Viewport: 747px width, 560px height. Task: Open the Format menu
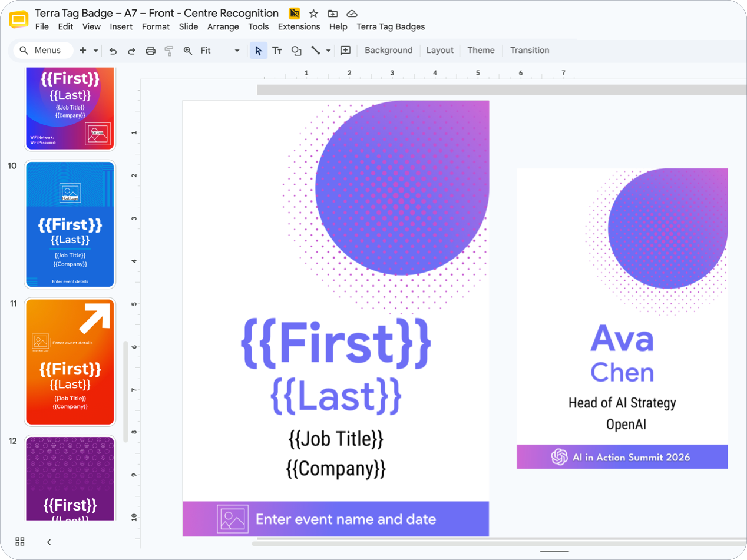click(x=156, y=27)
